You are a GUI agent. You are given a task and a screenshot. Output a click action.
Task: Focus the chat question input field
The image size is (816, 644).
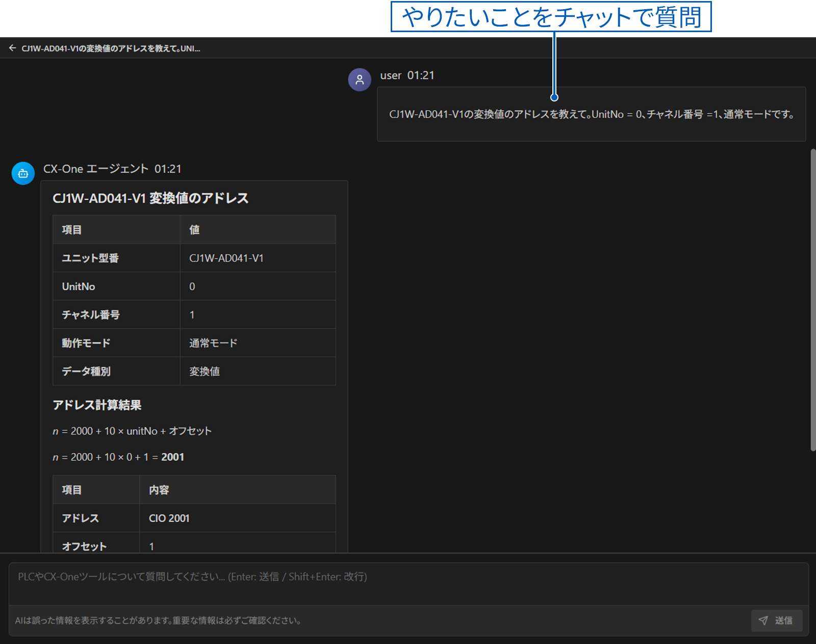point(409,584)
